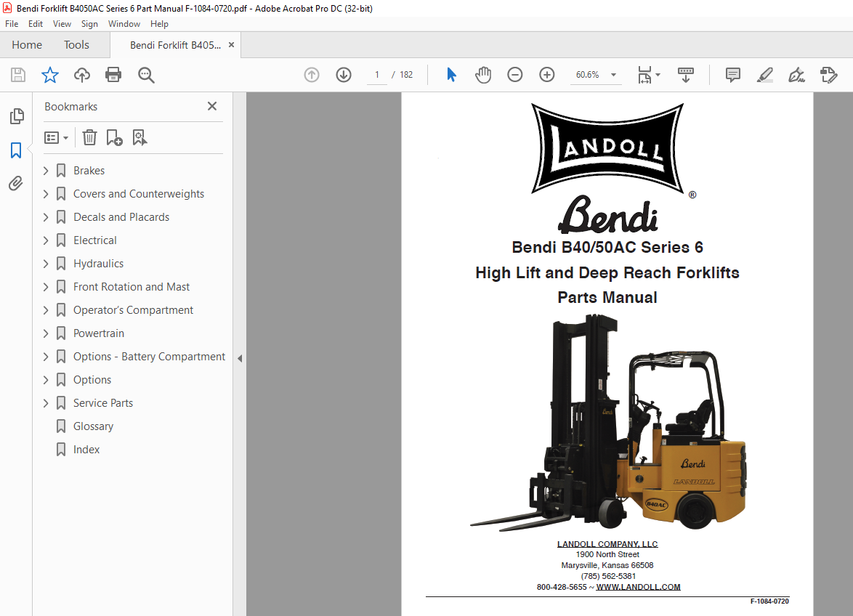853x616 pixels.
Task: Jump to the Glossary bookmark
Action: [x=93, y=426]
